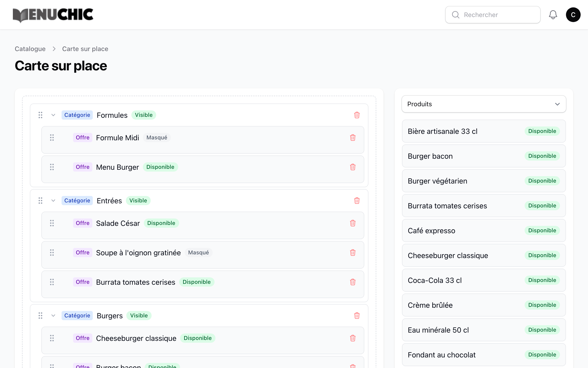Click the trash icon on Salade César row
Image resolution: width=588 pixels, height=368 pixels.
353,223
